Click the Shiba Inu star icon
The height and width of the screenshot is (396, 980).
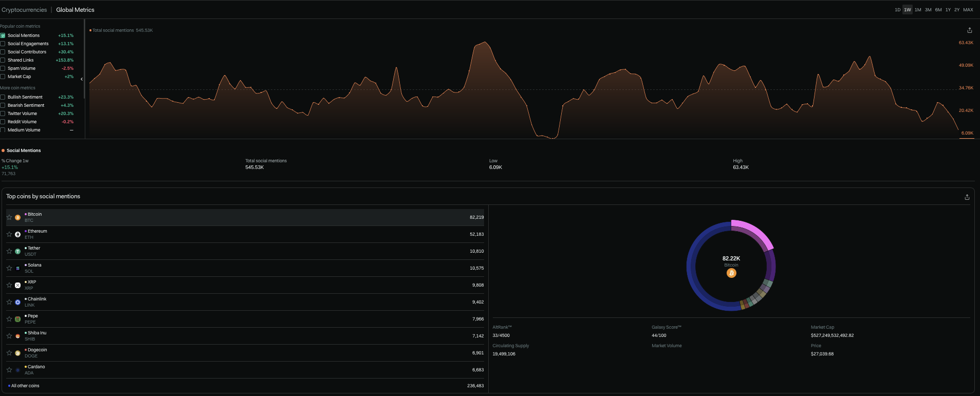click(9, 336)
